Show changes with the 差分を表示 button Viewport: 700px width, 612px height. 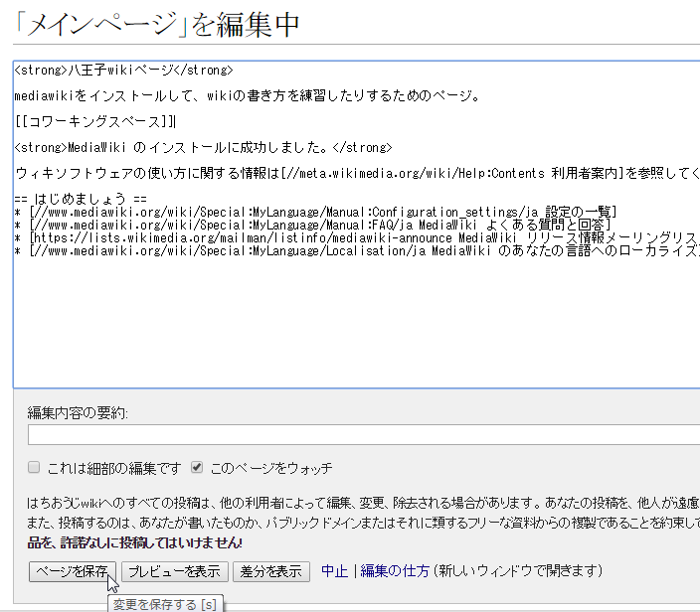tap(270, 571)
